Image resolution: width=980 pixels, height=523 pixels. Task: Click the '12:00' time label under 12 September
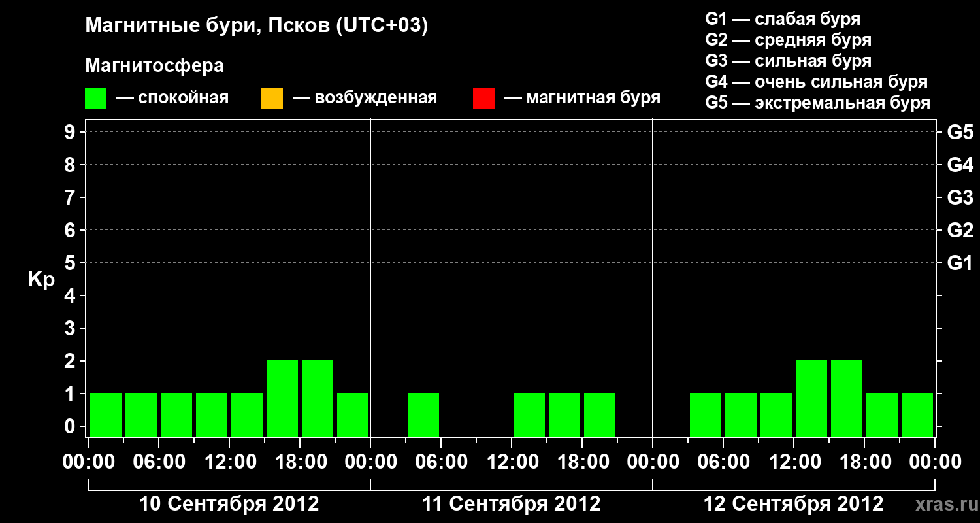794,462
